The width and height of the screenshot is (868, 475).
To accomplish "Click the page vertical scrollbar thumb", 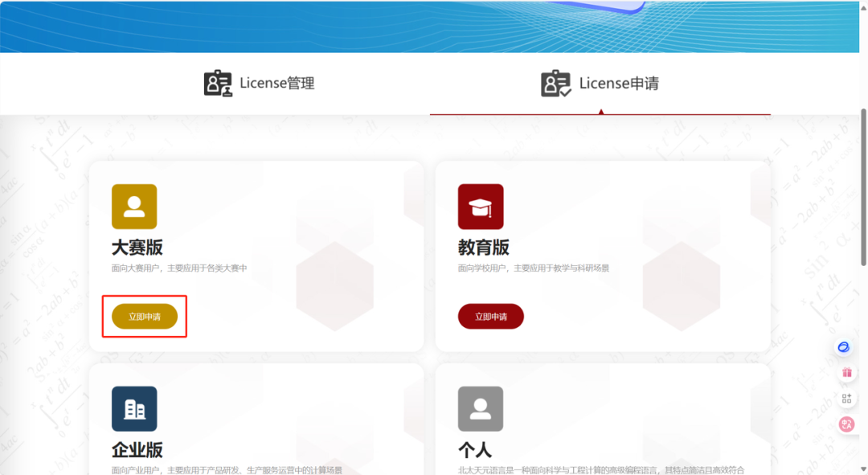I will coord(863,185).
